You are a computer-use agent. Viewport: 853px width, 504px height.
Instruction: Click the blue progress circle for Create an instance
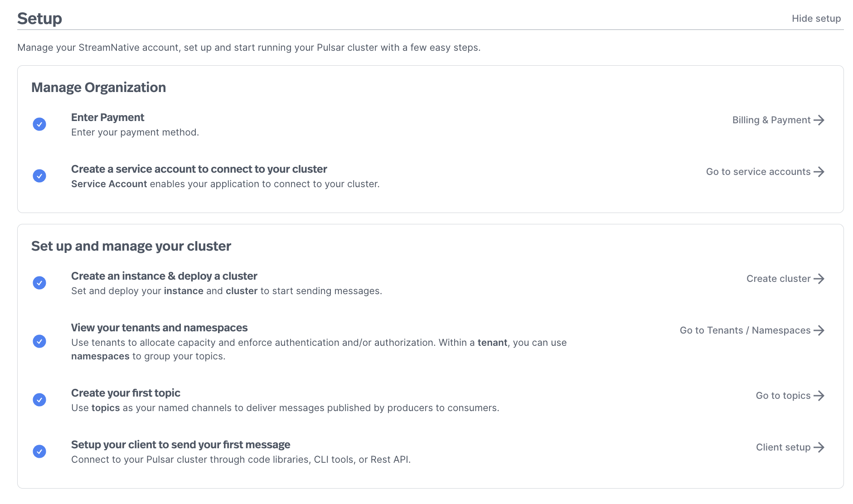pyautogui.click(x=39, y=282)
